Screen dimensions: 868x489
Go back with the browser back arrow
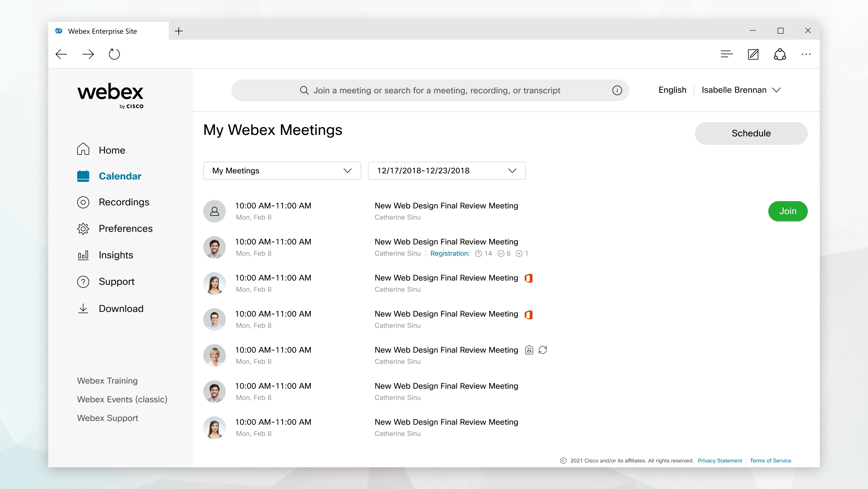61,54
